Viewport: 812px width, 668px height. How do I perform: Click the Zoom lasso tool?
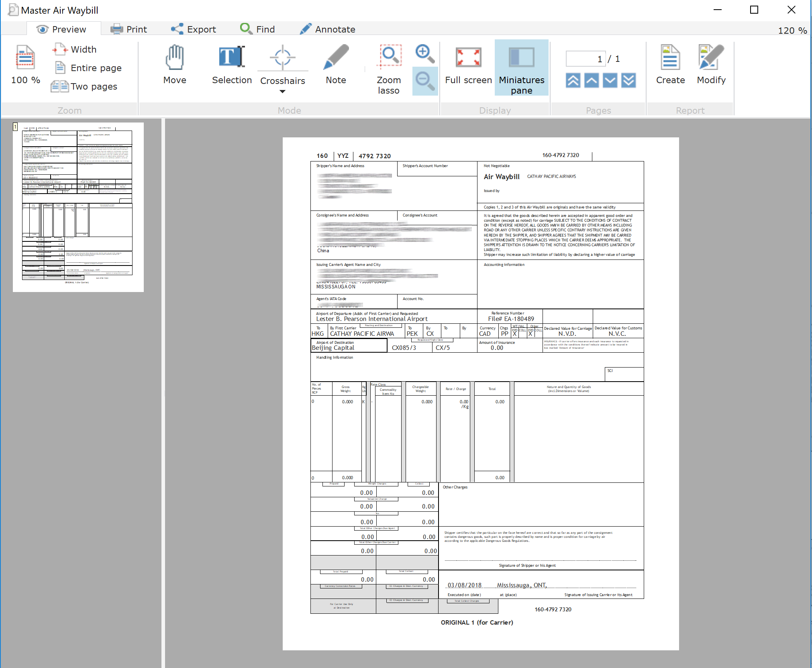[x=388, y=68]
